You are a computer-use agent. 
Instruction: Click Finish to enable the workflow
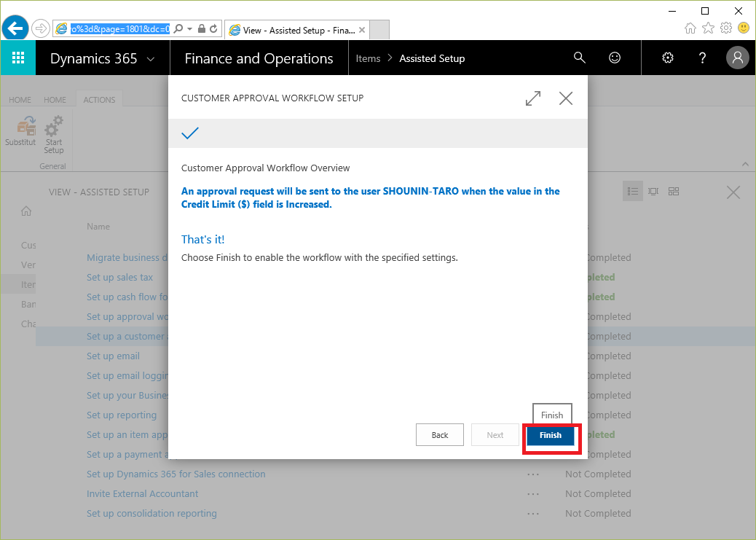coord(550,435)
